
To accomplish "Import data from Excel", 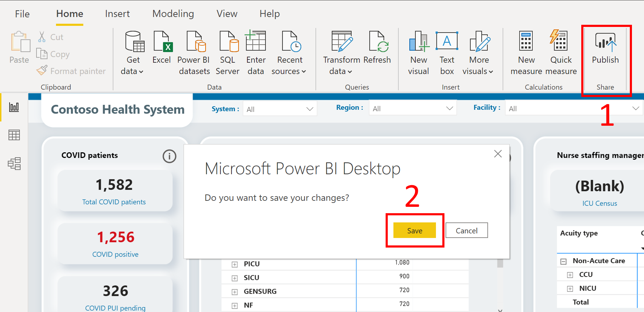I will (162, 47).
